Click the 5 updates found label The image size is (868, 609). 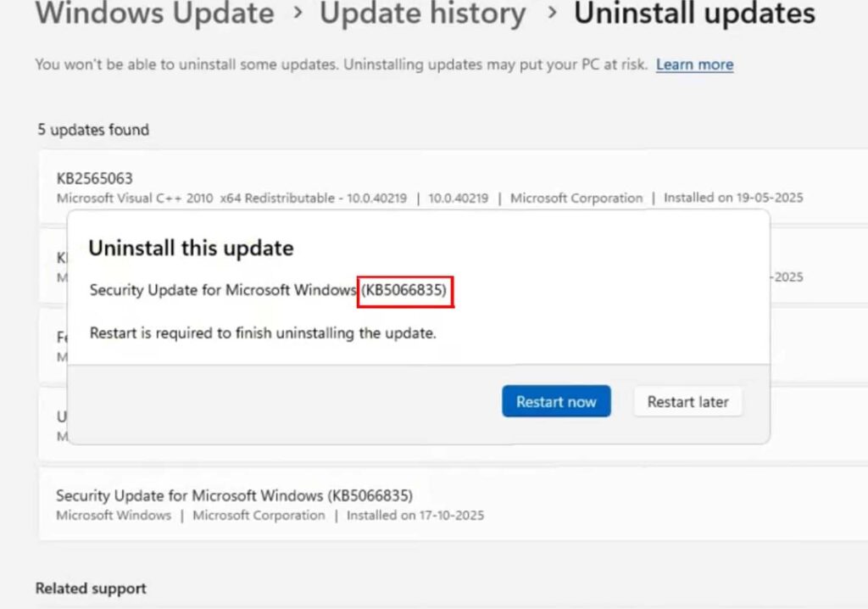coord(92,130)
